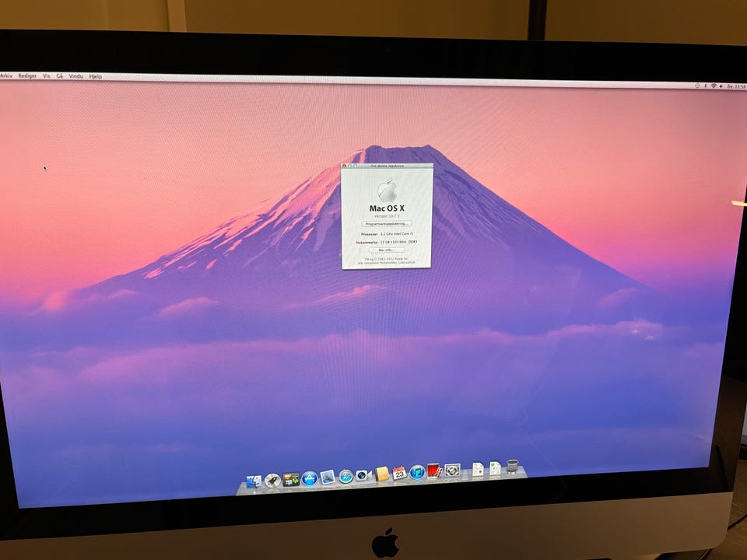Open the Address Book in Dock
The width and height of the screenshot is (747, 560).
click(x=382, y=474)
